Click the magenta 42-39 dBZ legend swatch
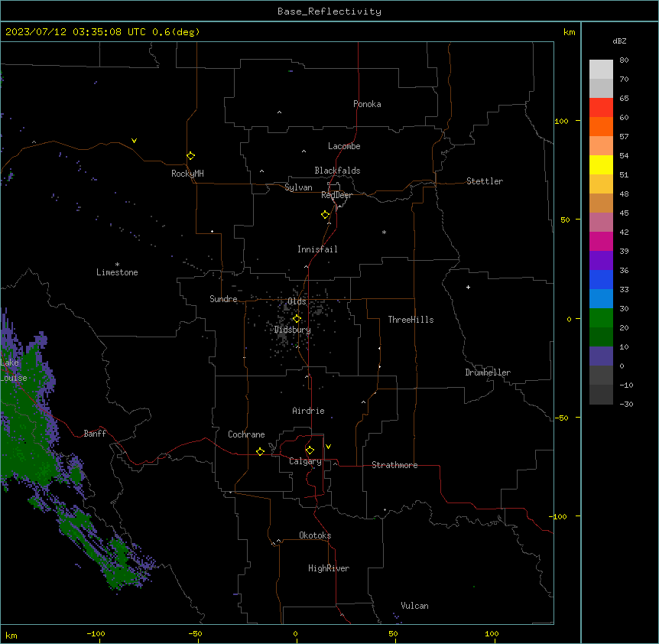Screen dimensions: 659x644 601,241
